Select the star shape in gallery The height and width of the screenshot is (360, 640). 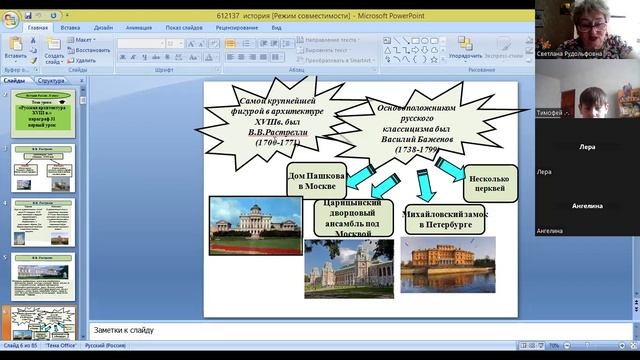[x=434, y=60]
